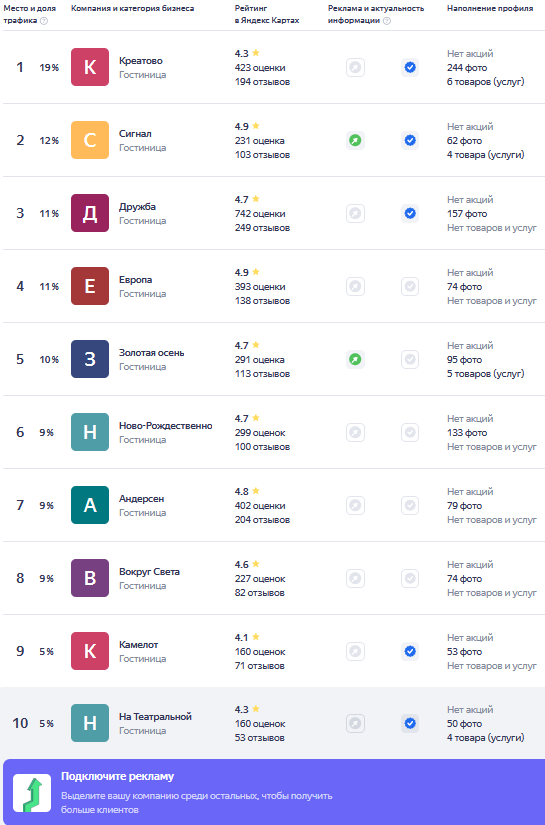Open the Вокруг Света company avatar
This screenshot has height=825, width=545.
(x=90, y=578)
